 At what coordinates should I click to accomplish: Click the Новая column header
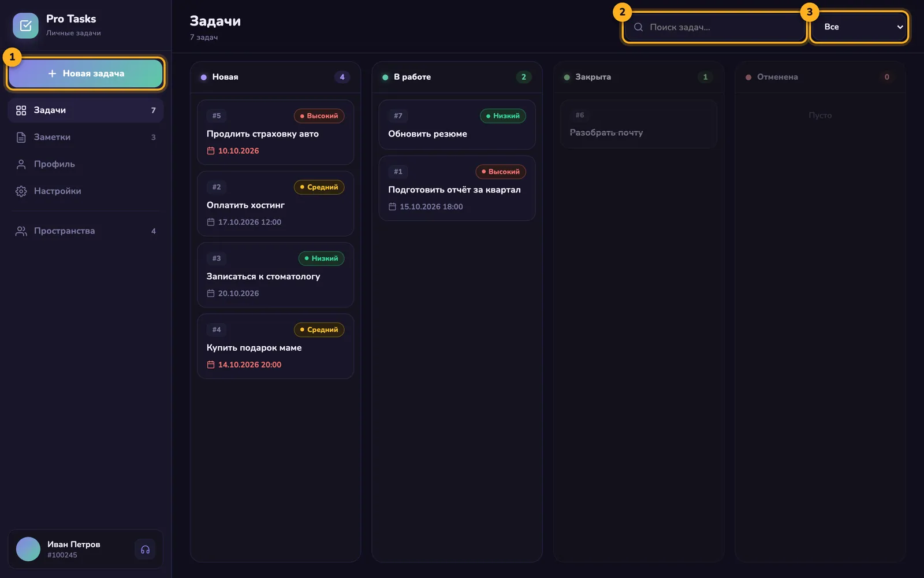pos(275,77)
